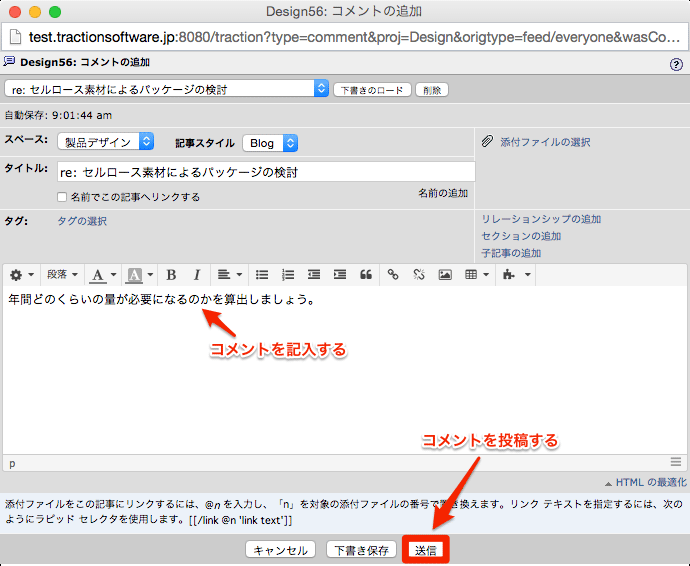The image size is (690, 566).
Task: Toggle italic formatting
Action: tap(197, 275)
